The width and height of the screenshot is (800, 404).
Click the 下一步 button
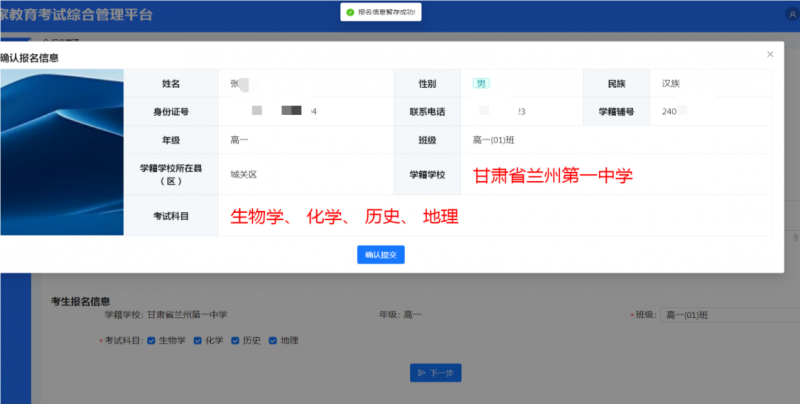point(434,372)
